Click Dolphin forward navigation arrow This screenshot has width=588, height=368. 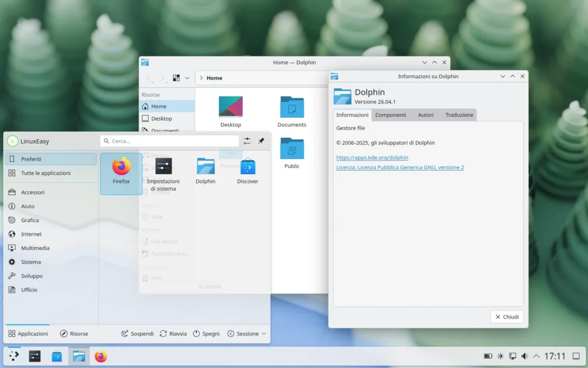click(x=163, y=78)
